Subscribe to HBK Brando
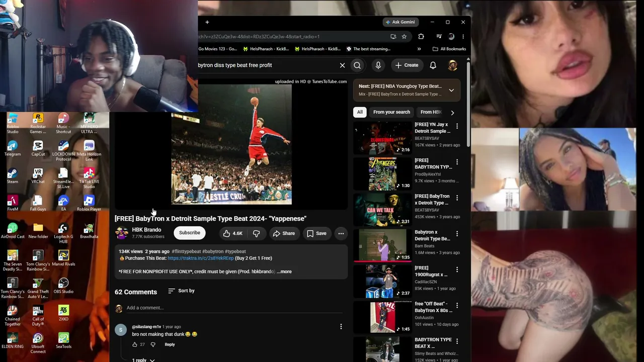Viewport: 644px width, 362px height. point(190,233)
